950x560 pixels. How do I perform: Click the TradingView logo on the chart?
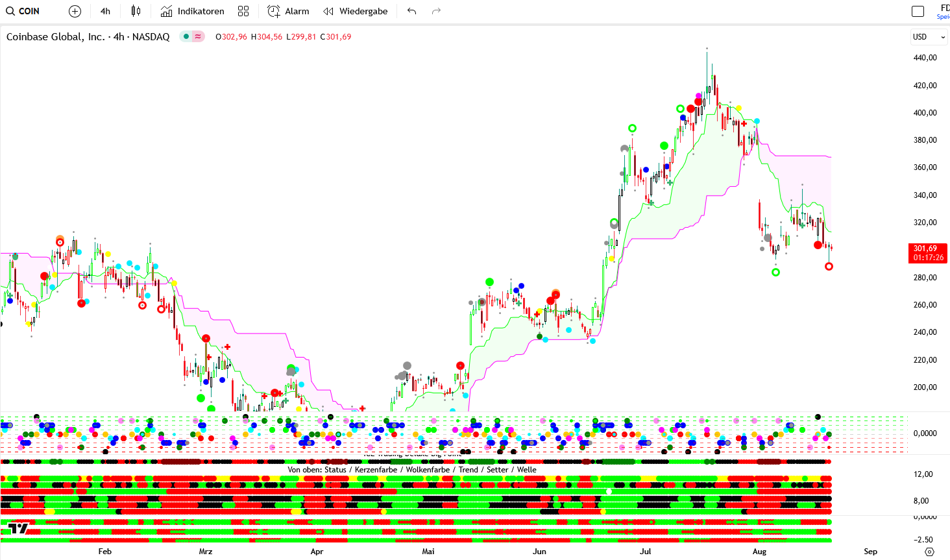tap(18, 528)
